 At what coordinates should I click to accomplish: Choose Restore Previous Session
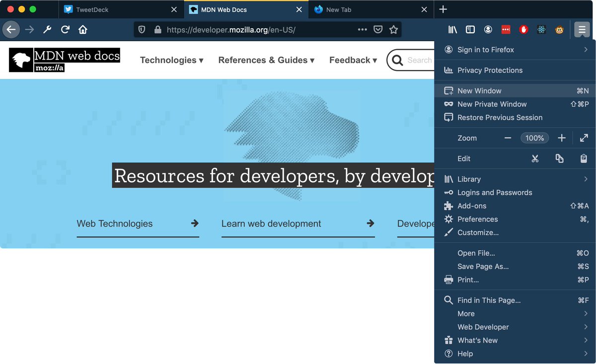click(515, 118)
